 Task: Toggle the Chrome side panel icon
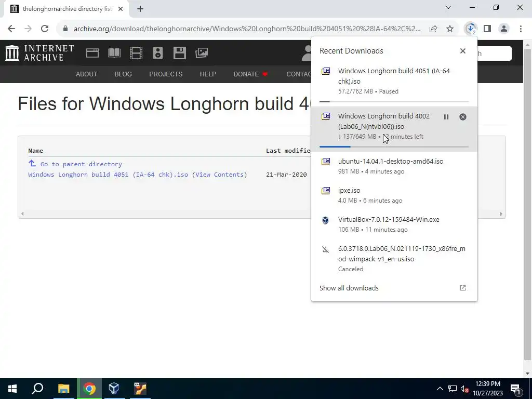pos(487,29)
